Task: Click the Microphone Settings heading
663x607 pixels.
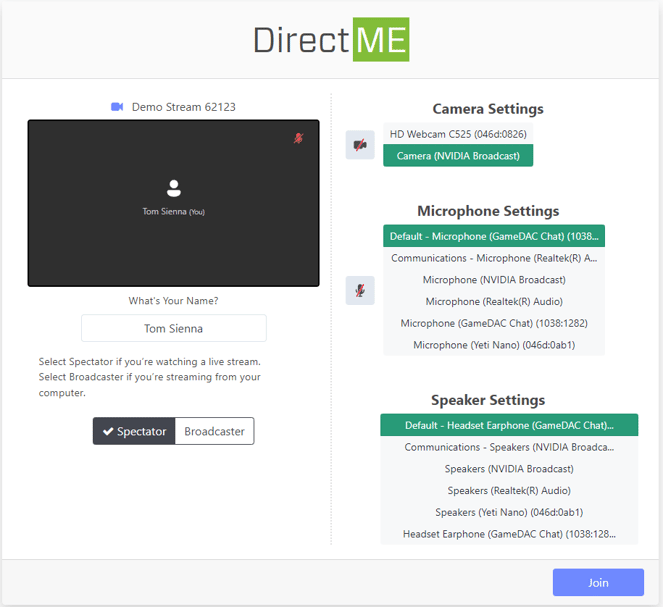Action: coord(488,211)
